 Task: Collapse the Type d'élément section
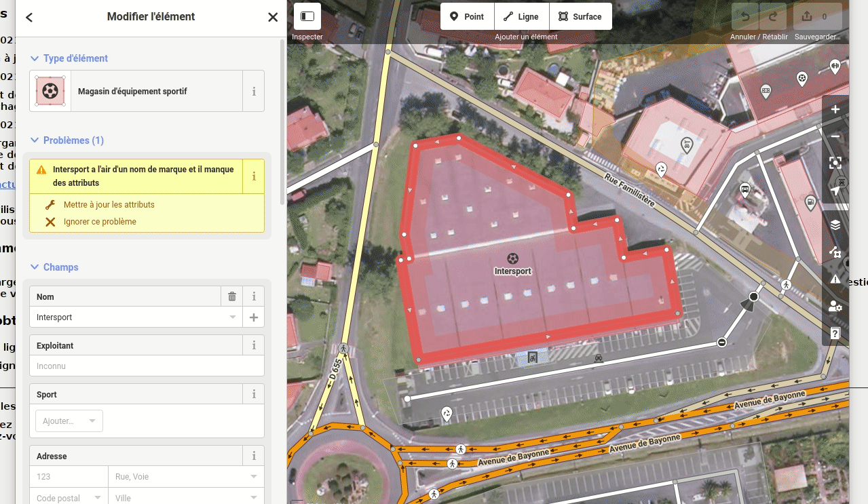coord(69,58)
